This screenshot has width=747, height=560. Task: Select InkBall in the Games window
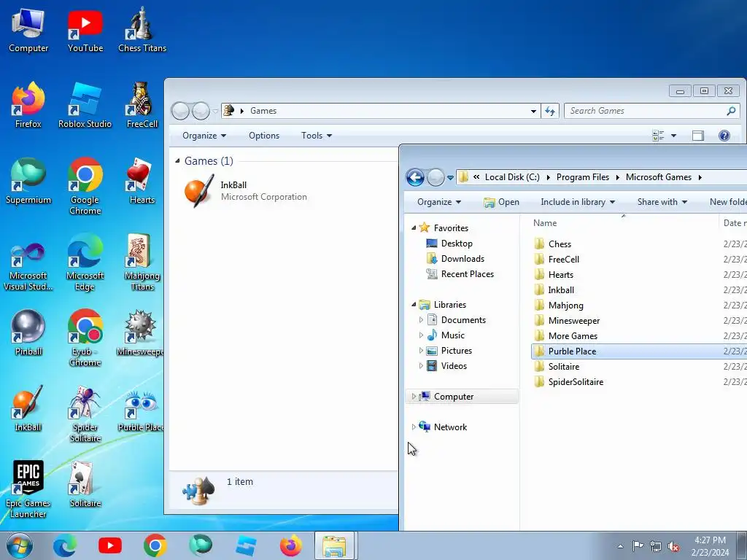246,190
